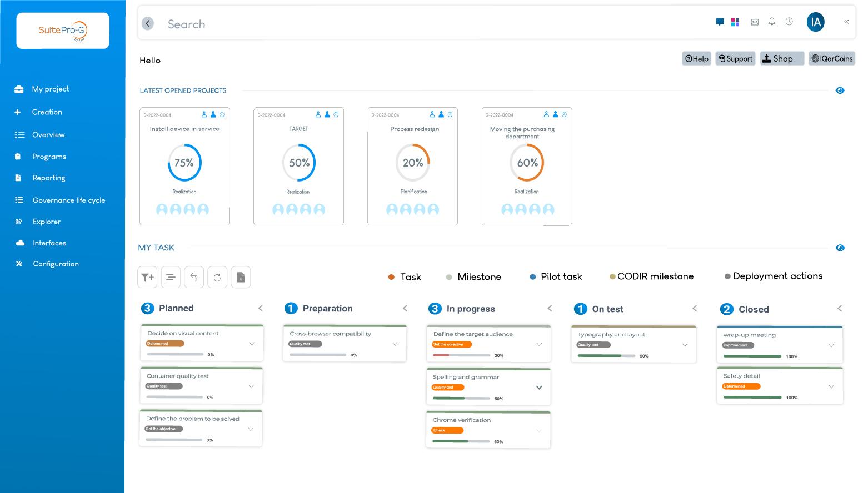Open the Moving the purchasing department card
This screenshot has height=493, width=868.
pyautogui.click(x=527, y=166)
